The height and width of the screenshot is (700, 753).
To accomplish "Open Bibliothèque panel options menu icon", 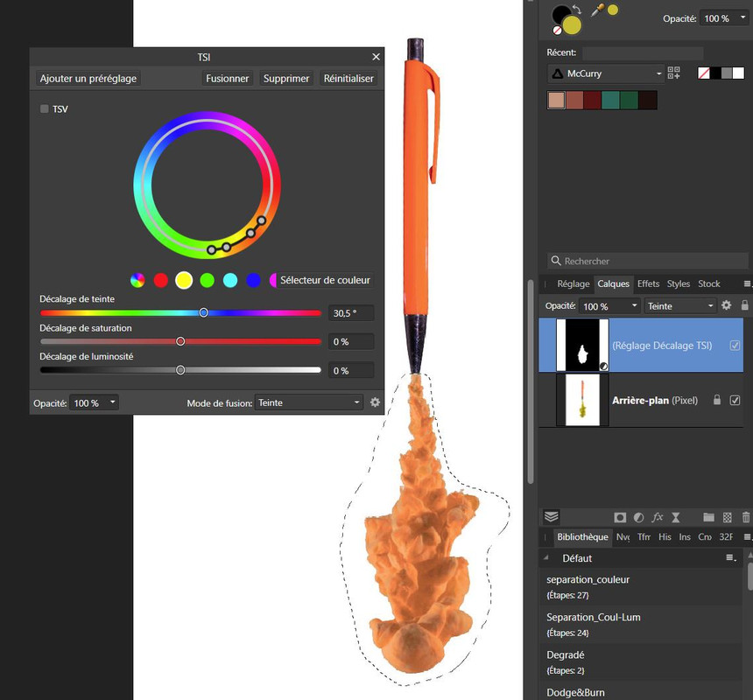I will [747, 537].
